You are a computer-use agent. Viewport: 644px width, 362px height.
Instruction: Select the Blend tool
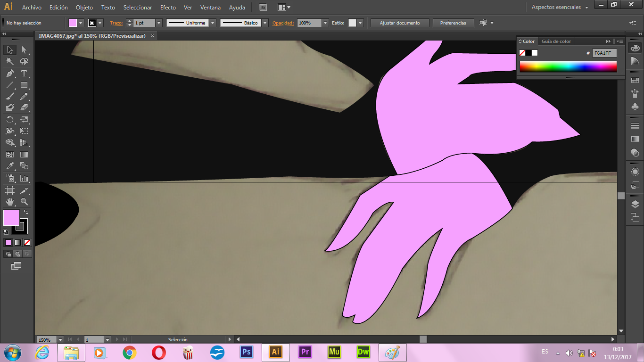[24, 166]
